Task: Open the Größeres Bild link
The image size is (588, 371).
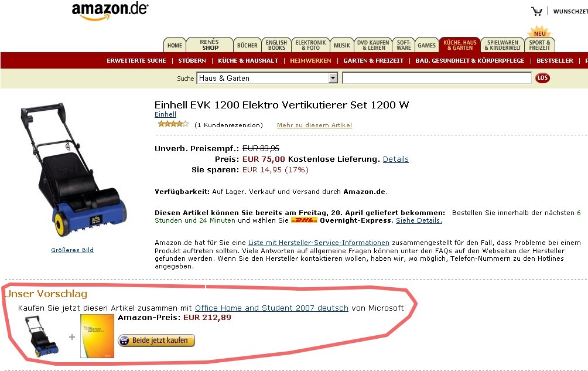Action: tap(73, 250)
